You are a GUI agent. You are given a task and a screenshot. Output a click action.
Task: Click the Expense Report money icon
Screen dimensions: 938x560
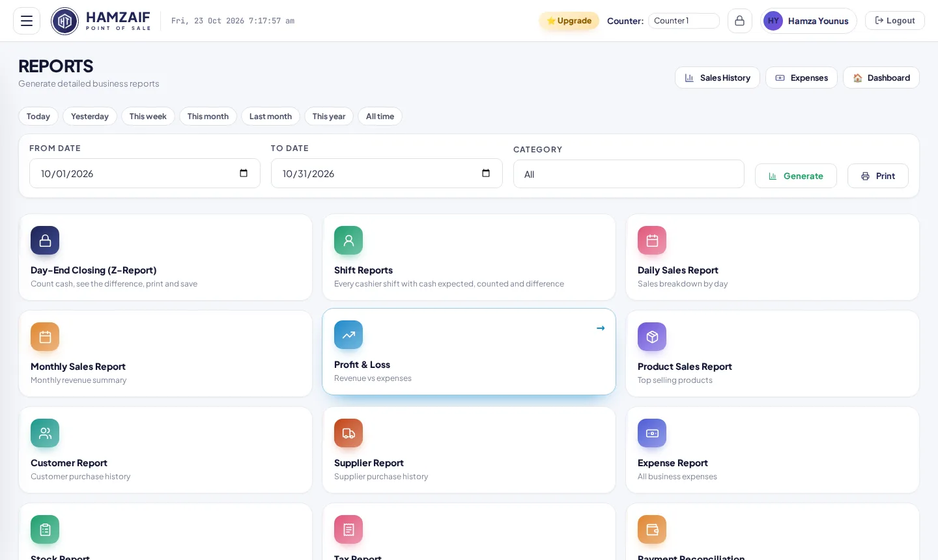(x=652, y=433)
